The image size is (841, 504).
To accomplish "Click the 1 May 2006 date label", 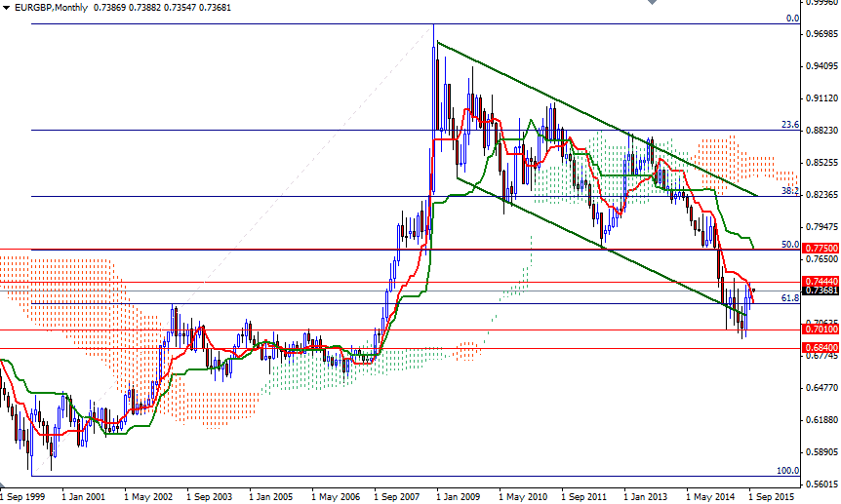I will pyautogui.click(x=336, y=497).
